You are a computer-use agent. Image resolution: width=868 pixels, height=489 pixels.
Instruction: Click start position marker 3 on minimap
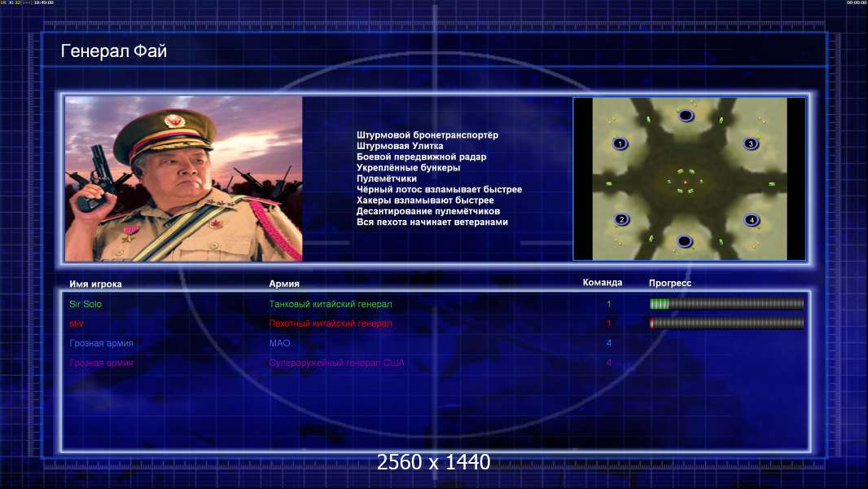tap(751, 143)
